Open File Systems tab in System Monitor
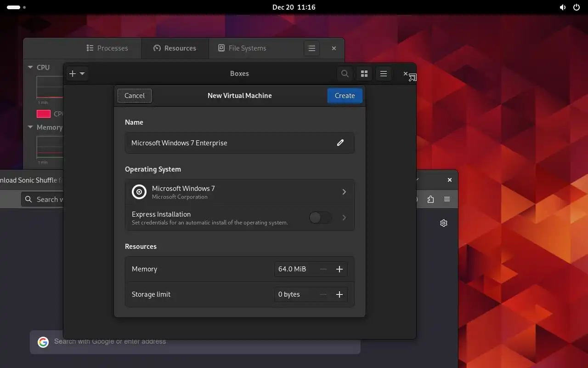 (242, 48)
